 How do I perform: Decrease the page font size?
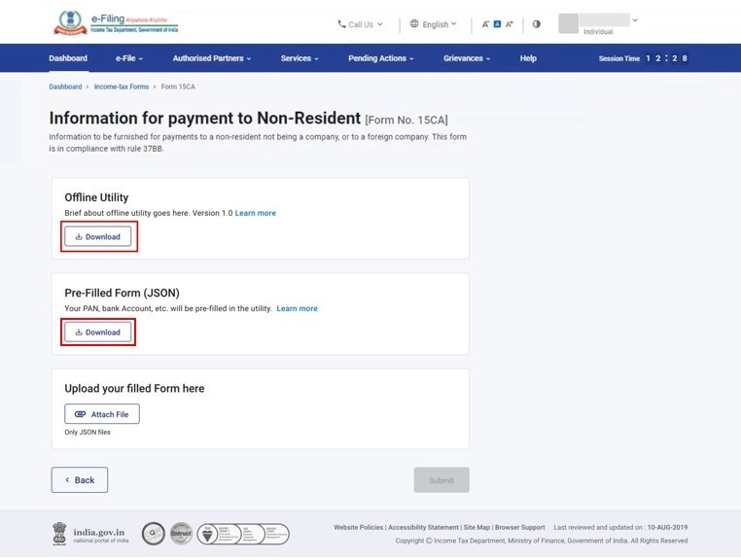coord(485,24)
